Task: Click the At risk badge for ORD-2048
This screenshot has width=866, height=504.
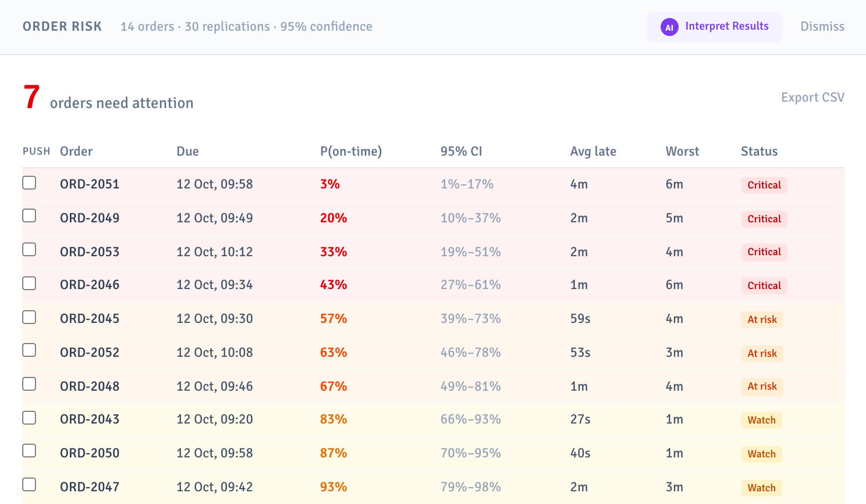Action: [x=762, y=386]
